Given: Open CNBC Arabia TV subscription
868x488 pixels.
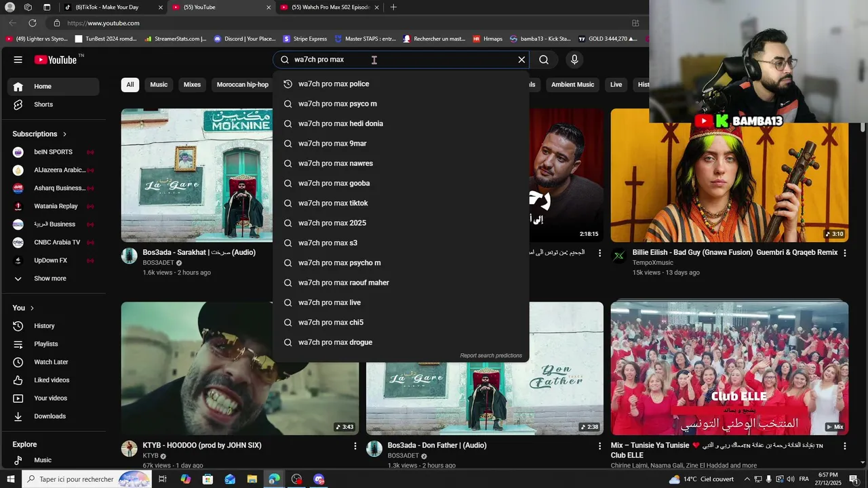Looking at the screenshot, I should [53, 242].
